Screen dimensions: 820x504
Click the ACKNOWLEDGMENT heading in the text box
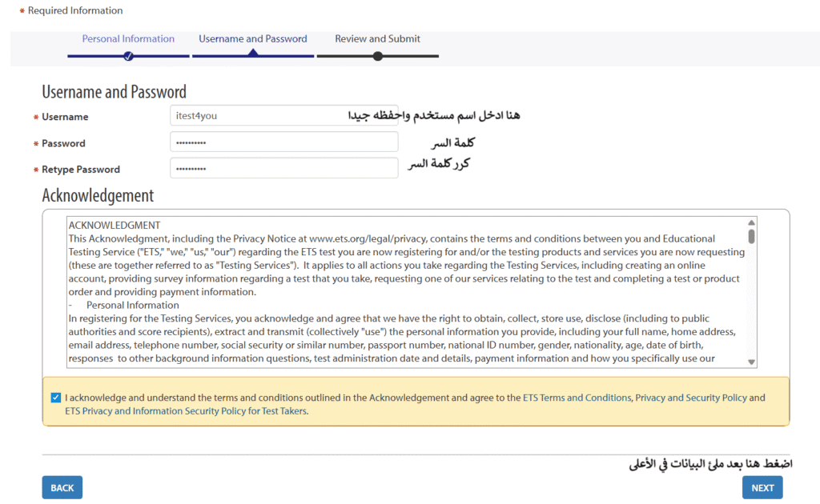(115, 225)
